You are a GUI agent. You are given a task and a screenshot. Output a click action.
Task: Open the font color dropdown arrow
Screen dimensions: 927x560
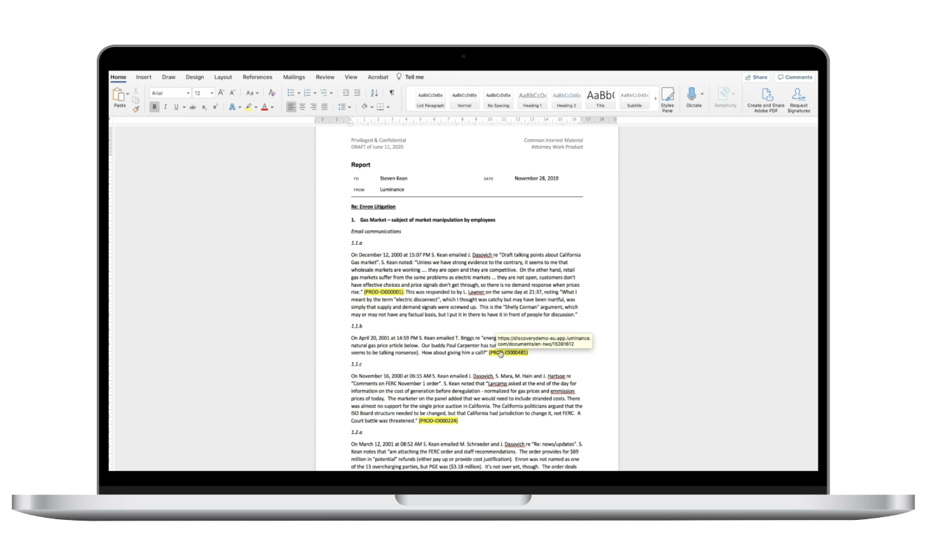click(x=272, y=107)
